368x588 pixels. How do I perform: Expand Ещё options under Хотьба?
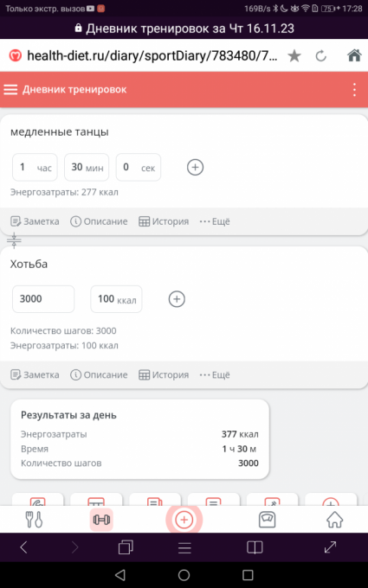215,375
